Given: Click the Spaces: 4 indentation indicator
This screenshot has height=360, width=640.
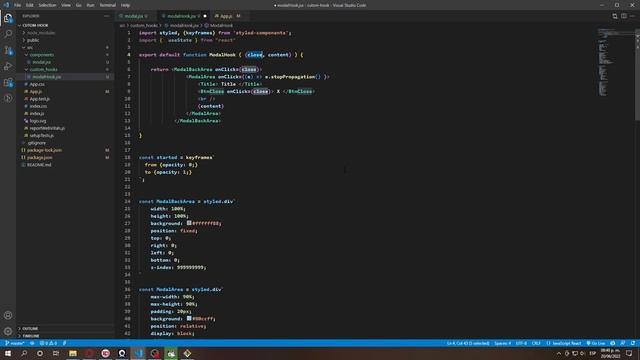Looking at the screenshot, I should click(x=502, y=343).
